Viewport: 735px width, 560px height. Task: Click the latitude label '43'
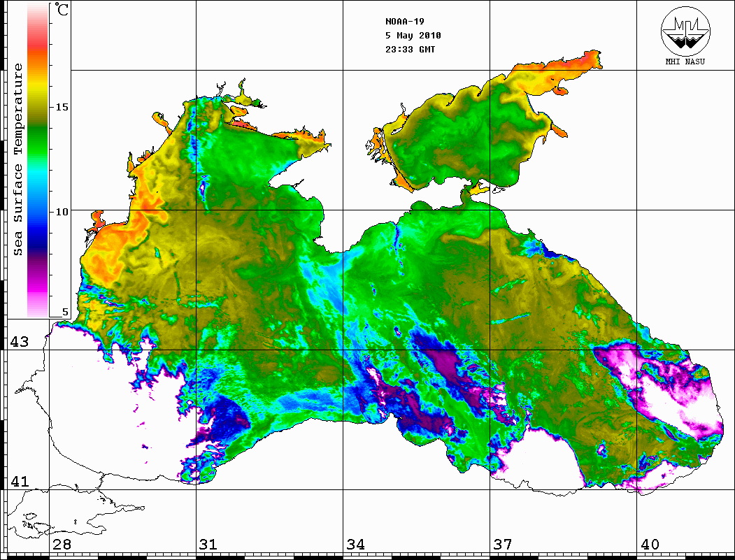tap(19, 342)
